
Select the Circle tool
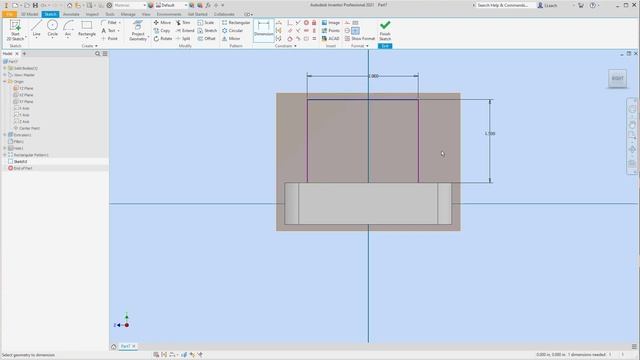pos(52,28)
